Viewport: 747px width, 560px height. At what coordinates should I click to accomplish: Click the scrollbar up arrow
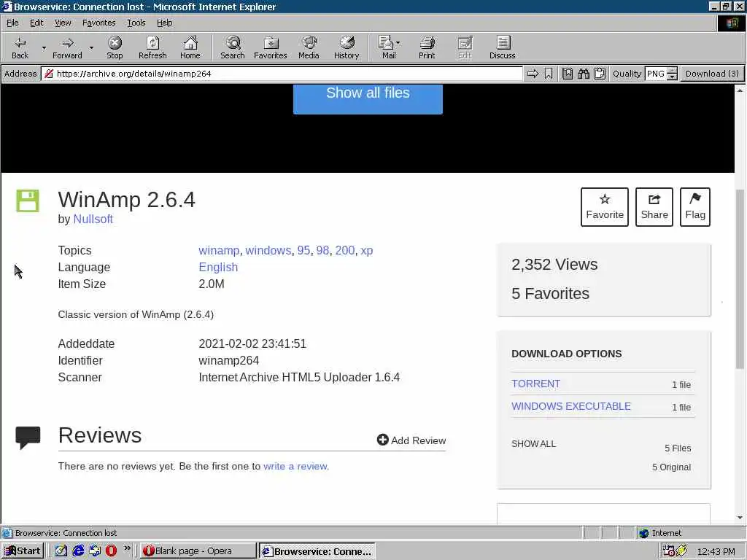[740, 90]
